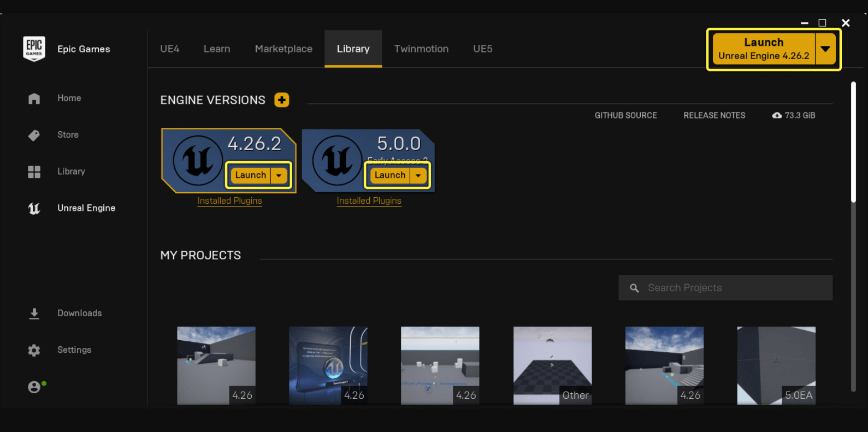Select the Library tab in top bar
Image resolution: width=868 pixels, height=432 pixels.
[x=353, y=49]
